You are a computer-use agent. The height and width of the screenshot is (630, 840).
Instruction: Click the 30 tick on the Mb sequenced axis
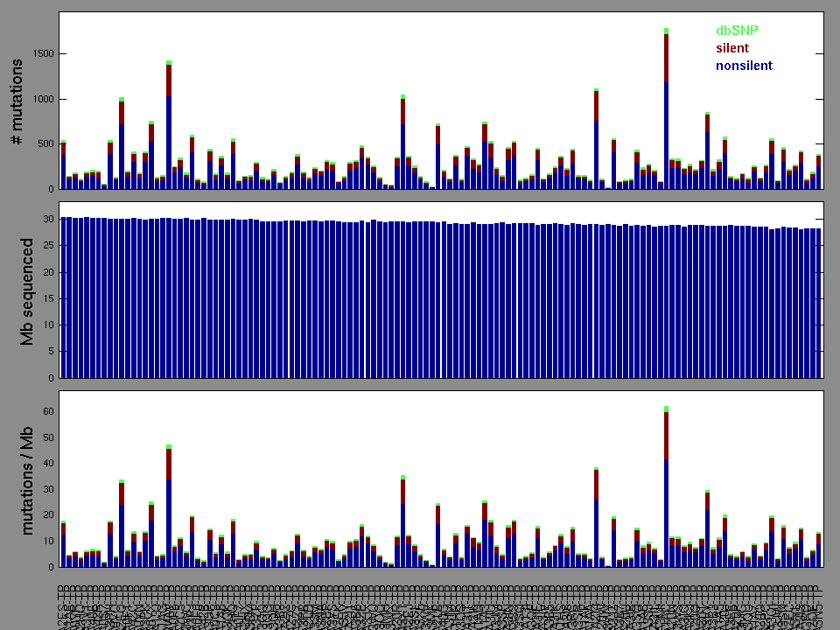[x=49, y=220]
